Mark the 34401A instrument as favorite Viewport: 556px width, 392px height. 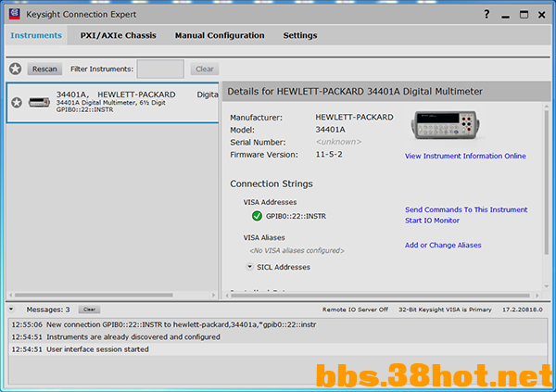coord(17,103)
